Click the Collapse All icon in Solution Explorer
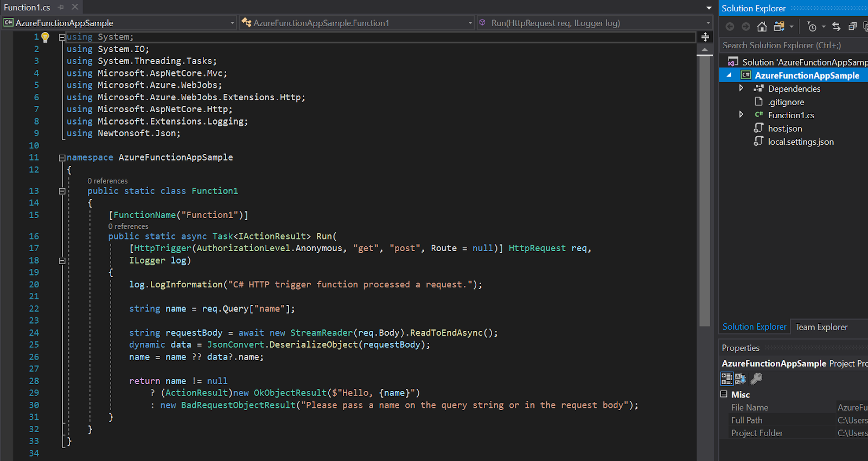The width and height of the screenshot is (868, 461). tap(852, 27)
